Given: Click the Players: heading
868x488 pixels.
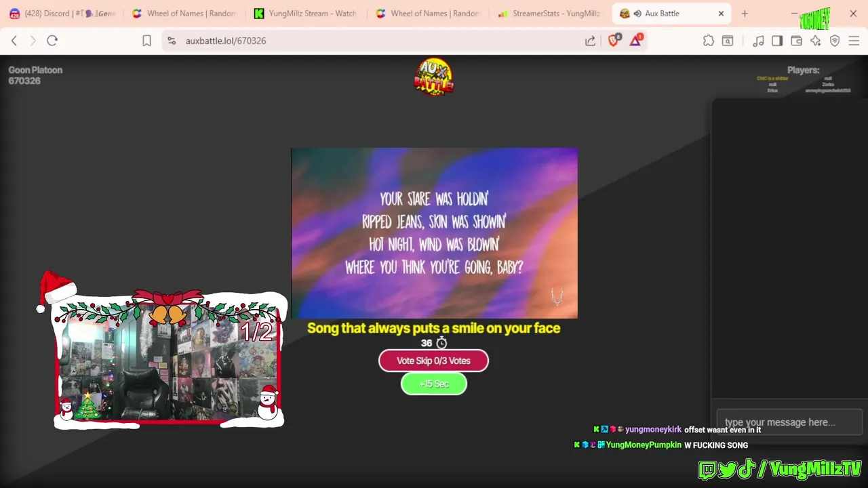Looking at the screenshot, I should [x=803, y=70].
